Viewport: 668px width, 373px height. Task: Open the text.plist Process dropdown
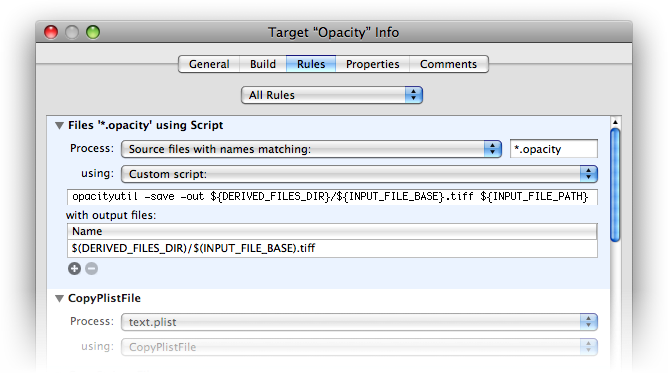click(359, 322)
